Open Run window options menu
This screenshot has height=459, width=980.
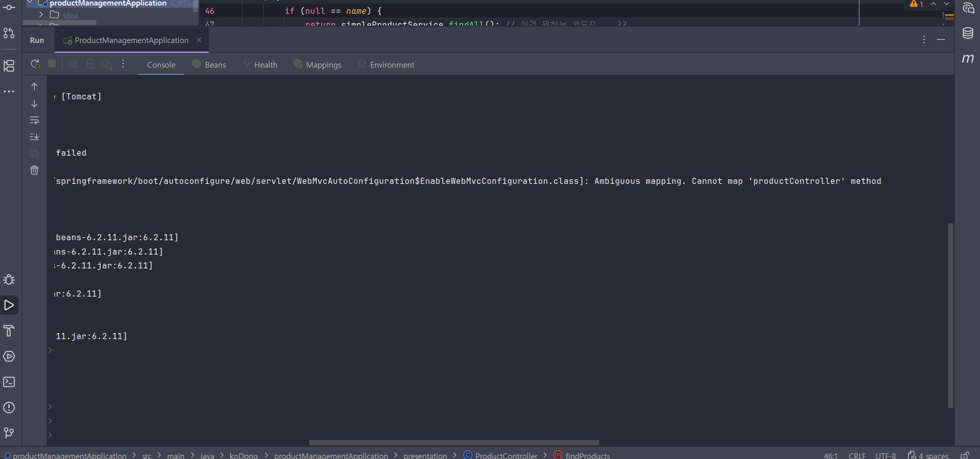[x=924, y=39]
